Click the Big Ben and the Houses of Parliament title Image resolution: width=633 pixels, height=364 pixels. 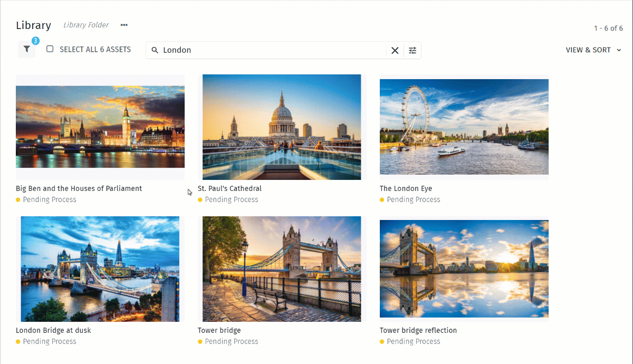point(79,188)
